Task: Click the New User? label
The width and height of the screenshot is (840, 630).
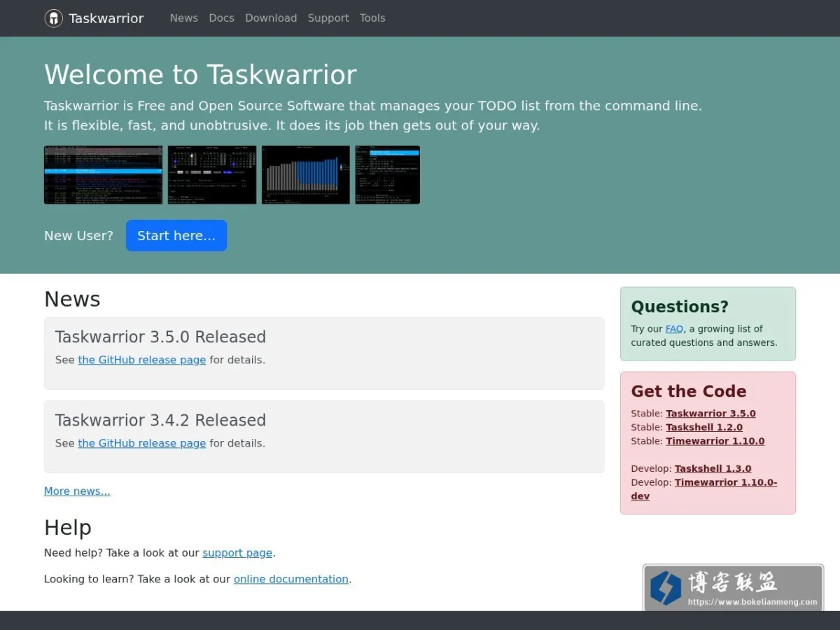Action: (x=78, y=236)
